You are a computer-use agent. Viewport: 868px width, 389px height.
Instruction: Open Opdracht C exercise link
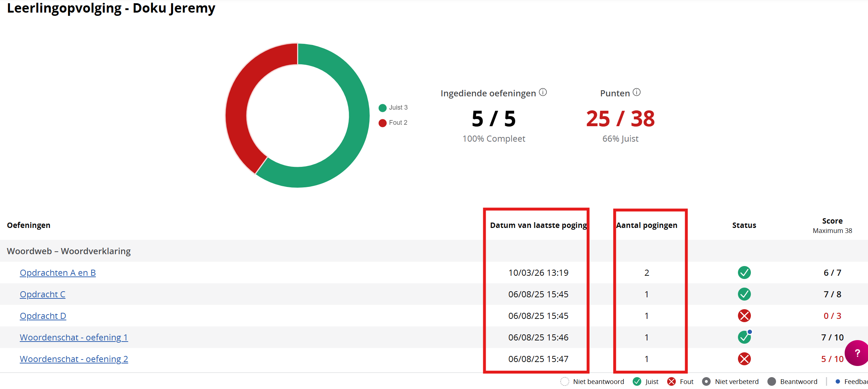(42, 294)
